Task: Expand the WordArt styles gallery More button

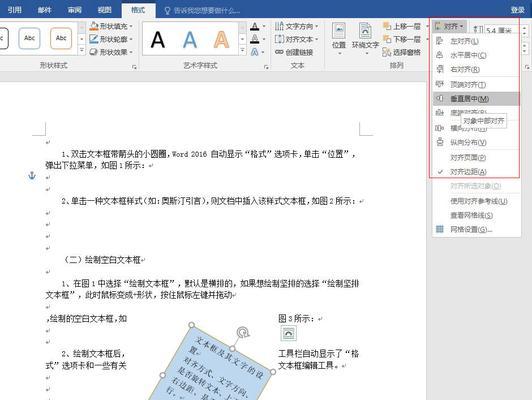Action: coord(242,51)
